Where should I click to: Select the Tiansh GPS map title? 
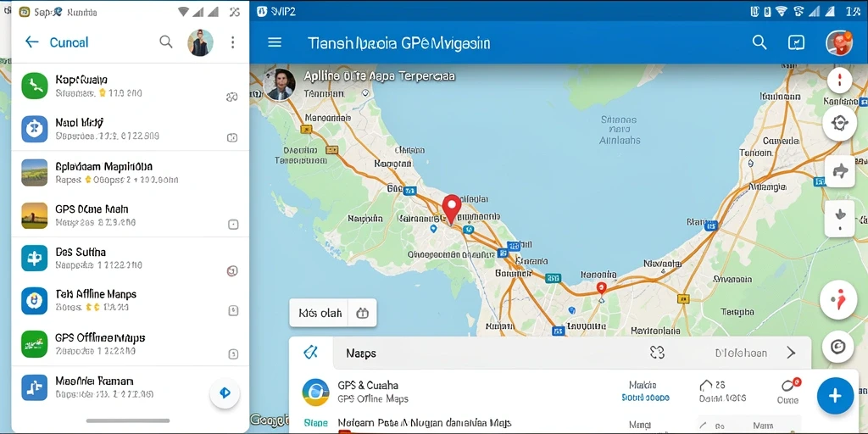pyautogui.click(x=398, y=43)
